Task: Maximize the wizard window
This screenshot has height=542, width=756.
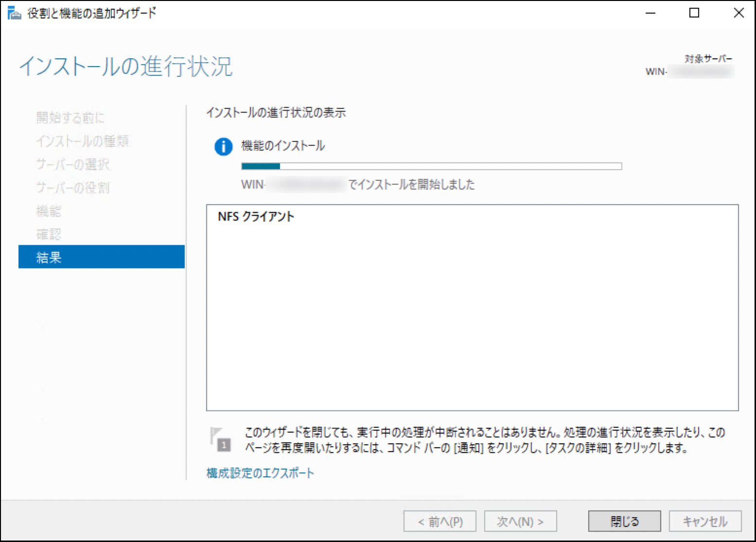Action: pyautogui.click(x=694, y=13)
